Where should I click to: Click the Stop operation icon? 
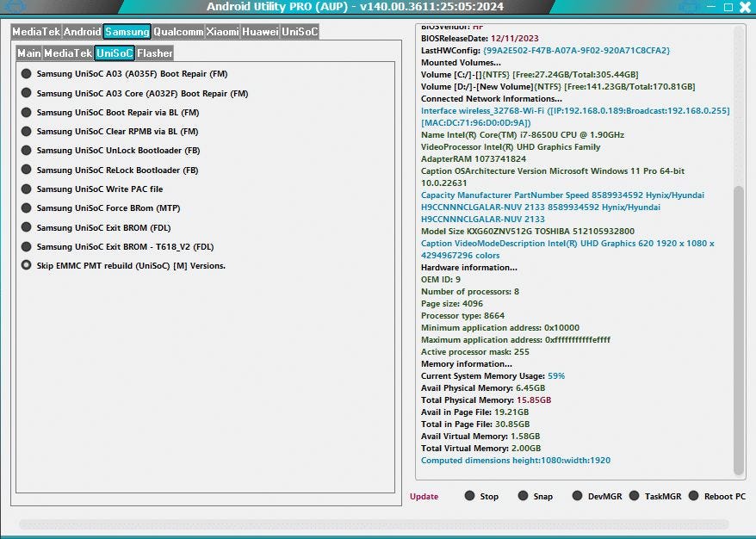[x=469, y=496]
